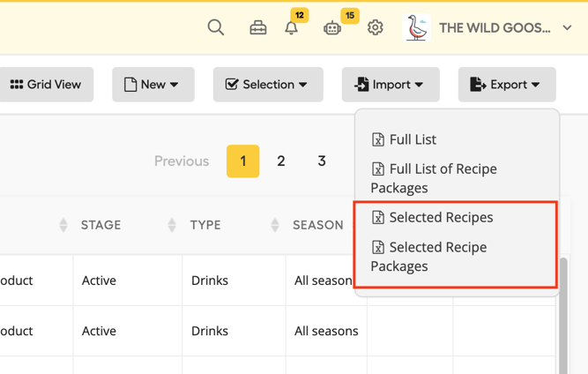588x374 pixels.
Task: Switch to Grid View
Action: [46, 85]
